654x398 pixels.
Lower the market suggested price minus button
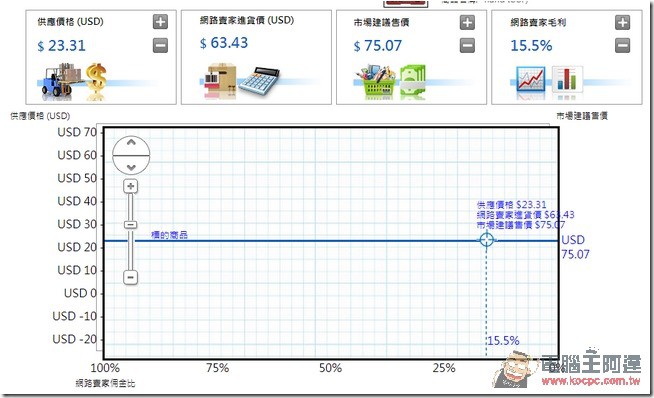[467, 45]
